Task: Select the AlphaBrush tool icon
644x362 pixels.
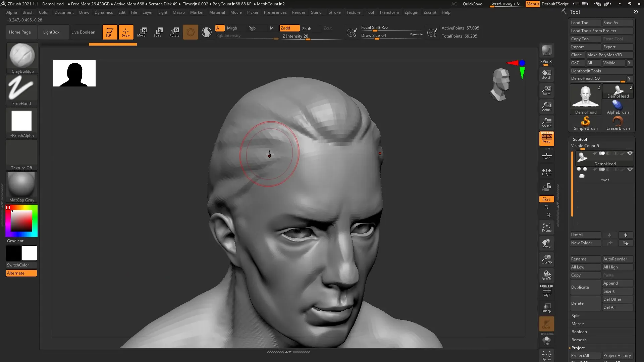Action: (x=618, y=107)
